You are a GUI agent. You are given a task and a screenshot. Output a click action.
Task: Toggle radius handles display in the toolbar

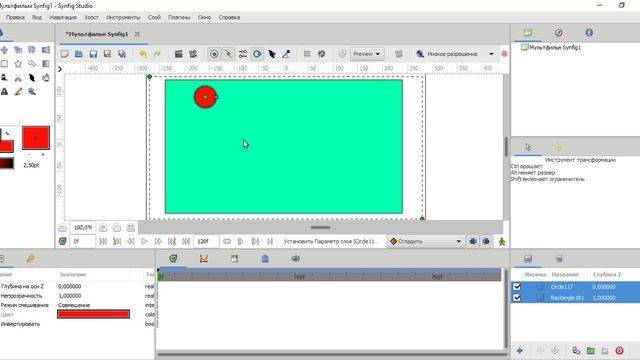pos(257,54)
